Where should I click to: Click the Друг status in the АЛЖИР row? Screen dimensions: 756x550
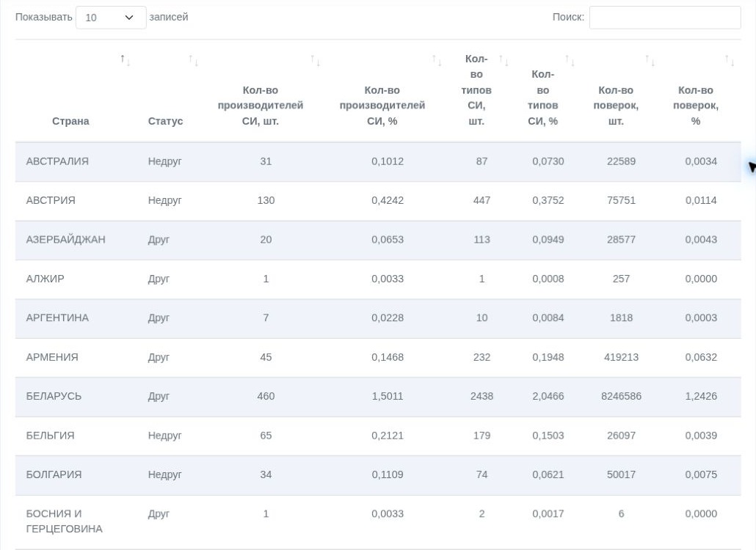pos(159,279)
